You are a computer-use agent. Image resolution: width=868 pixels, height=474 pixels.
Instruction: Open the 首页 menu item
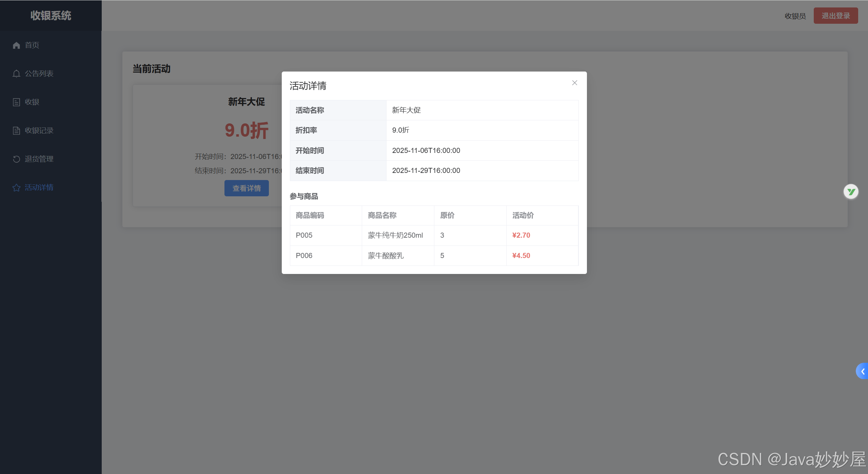coord(32,45)
